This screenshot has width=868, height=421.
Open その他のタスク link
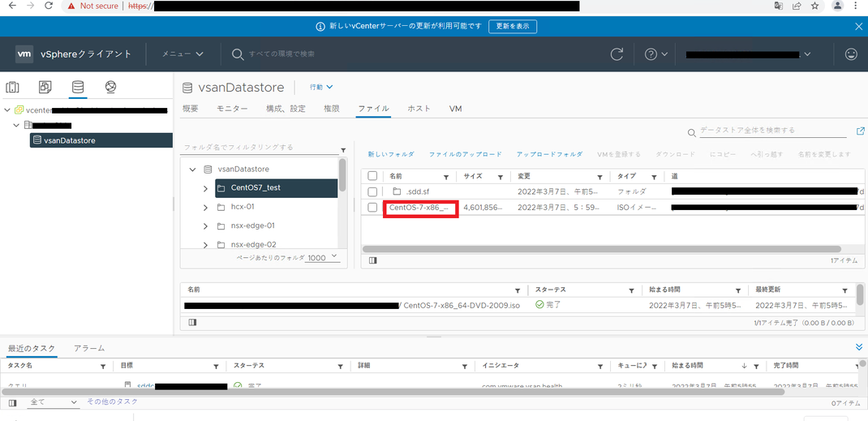coord(113,402)
